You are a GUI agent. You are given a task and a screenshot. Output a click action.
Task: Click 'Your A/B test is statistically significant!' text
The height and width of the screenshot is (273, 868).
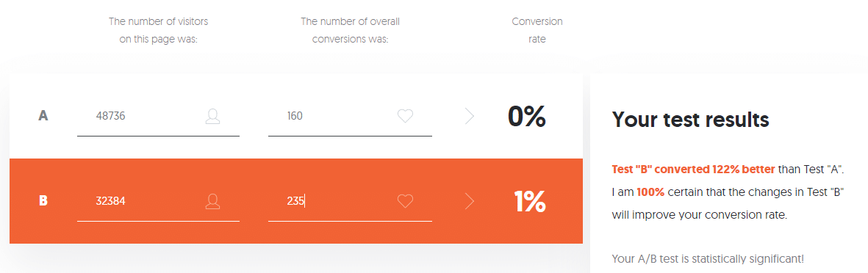coord(708,258)
